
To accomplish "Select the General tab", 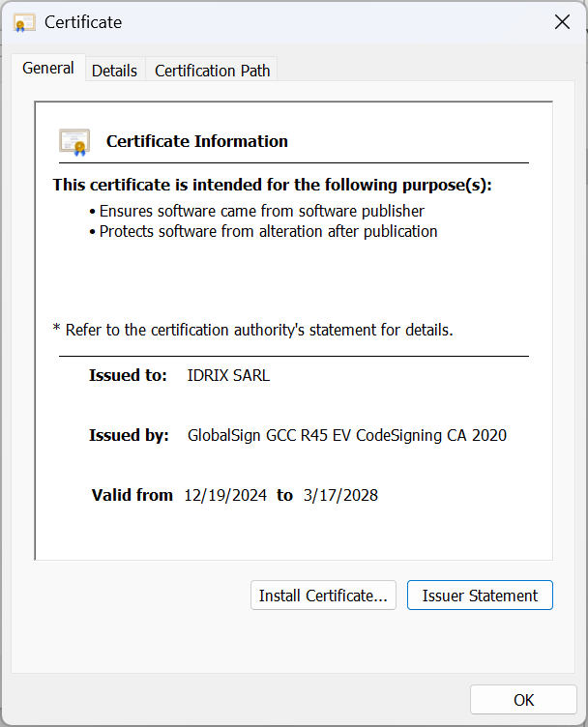I will coord(48,68).
